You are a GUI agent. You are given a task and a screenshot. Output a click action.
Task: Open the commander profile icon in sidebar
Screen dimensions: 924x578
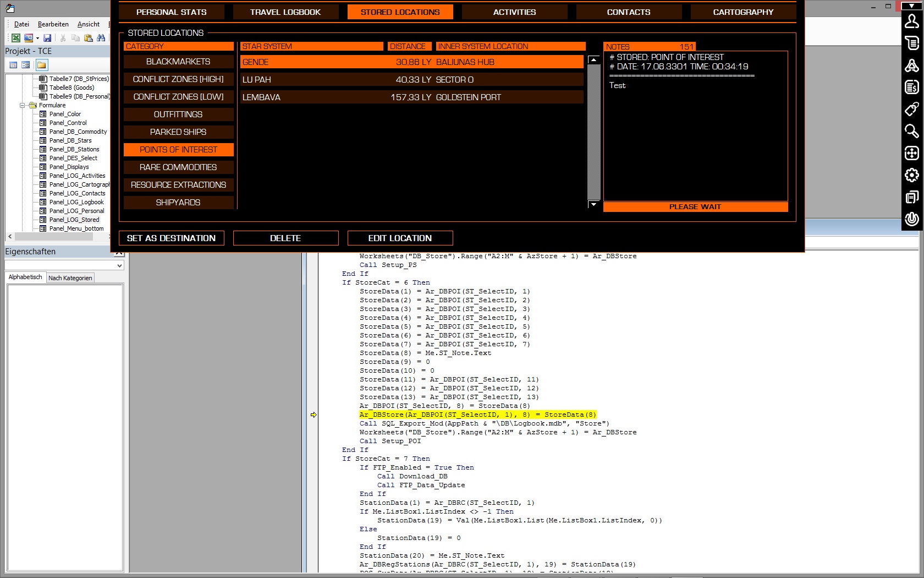click(x=911, y=21)
